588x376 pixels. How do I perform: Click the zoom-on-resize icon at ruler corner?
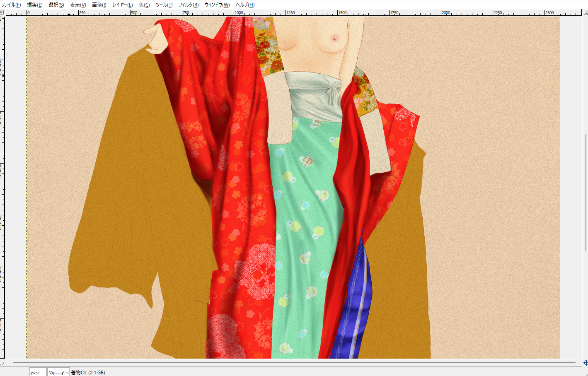click(x=585, y=13)
